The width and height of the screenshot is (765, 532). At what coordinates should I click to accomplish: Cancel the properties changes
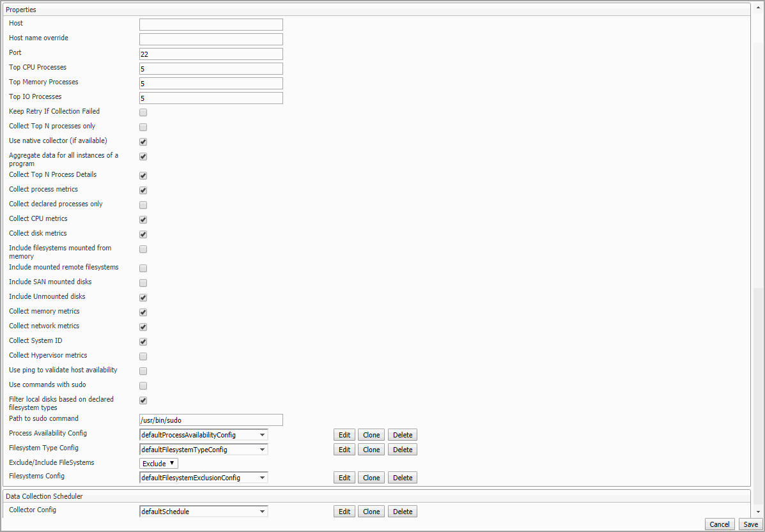point(720,524)
